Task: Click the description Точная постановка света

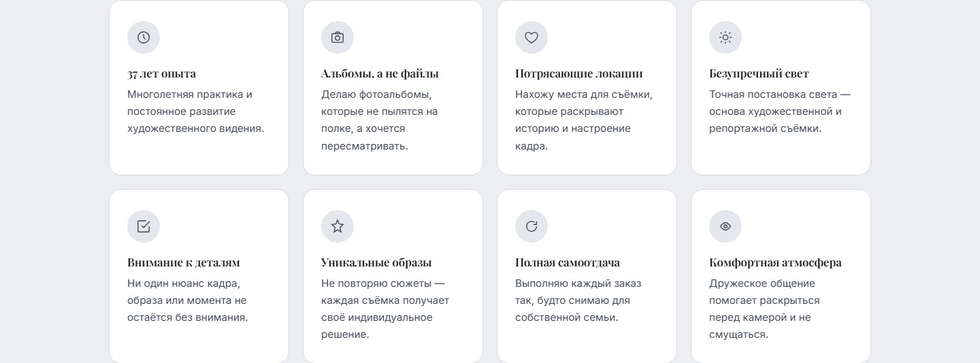Action: pos(780,111)
